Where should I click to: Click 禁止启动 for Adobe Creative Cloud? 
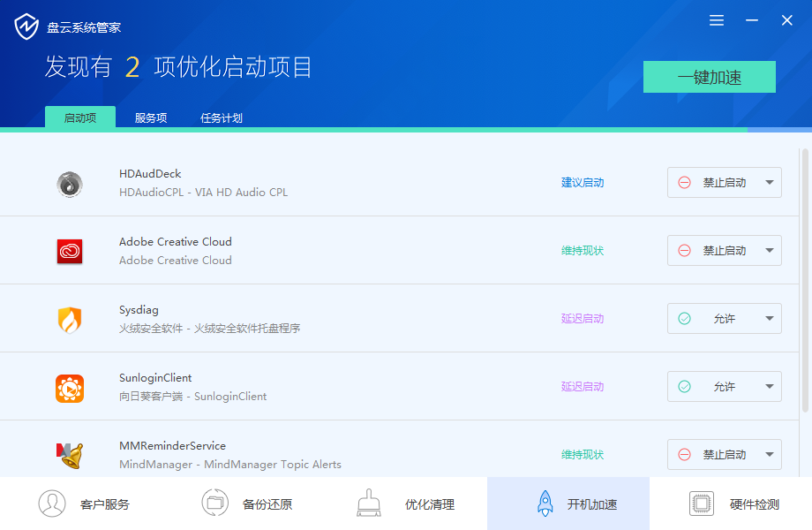[724, 250]
